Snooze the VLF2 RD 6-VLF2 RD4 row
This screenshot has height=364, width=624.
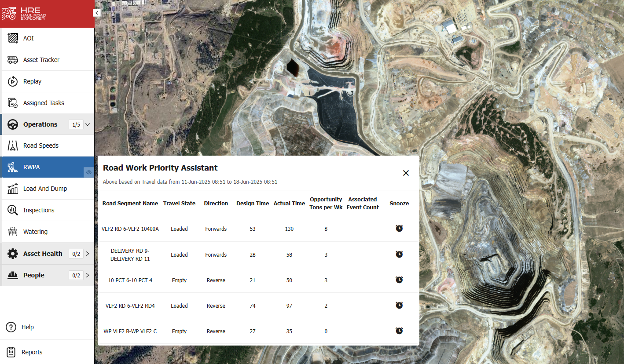399,305
